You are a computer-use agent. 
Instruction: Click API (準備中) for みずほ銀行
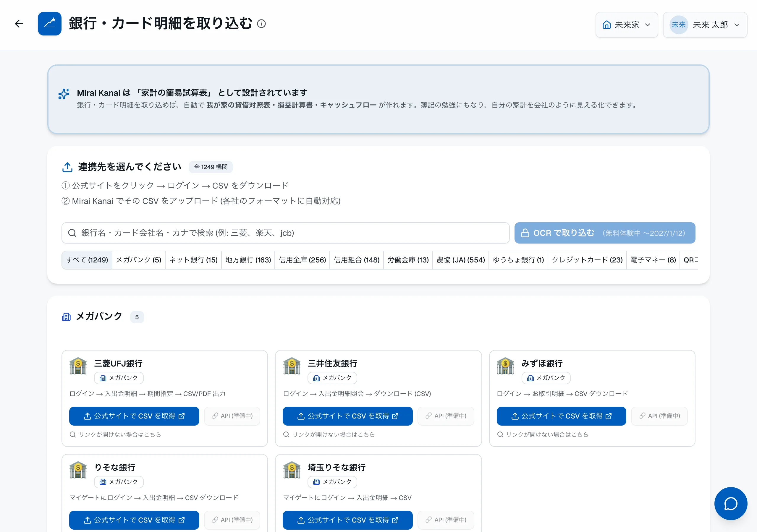coord(659,416)
